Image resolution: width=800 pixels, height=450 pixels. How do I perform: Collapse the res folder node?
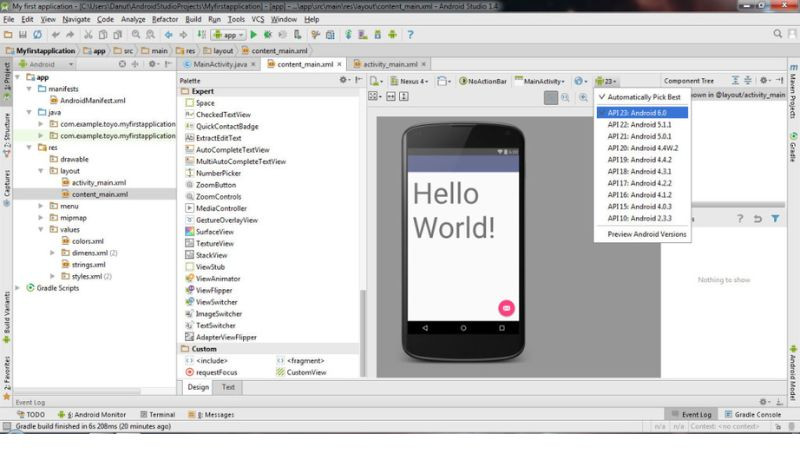(x=29, y=147)
